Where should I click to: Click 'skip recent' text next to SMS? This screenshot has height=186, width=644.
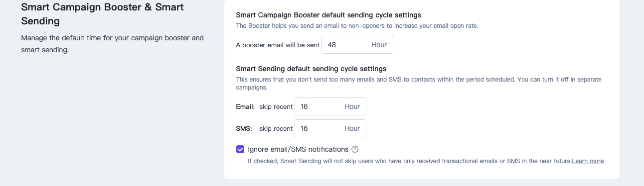point(276,128)
